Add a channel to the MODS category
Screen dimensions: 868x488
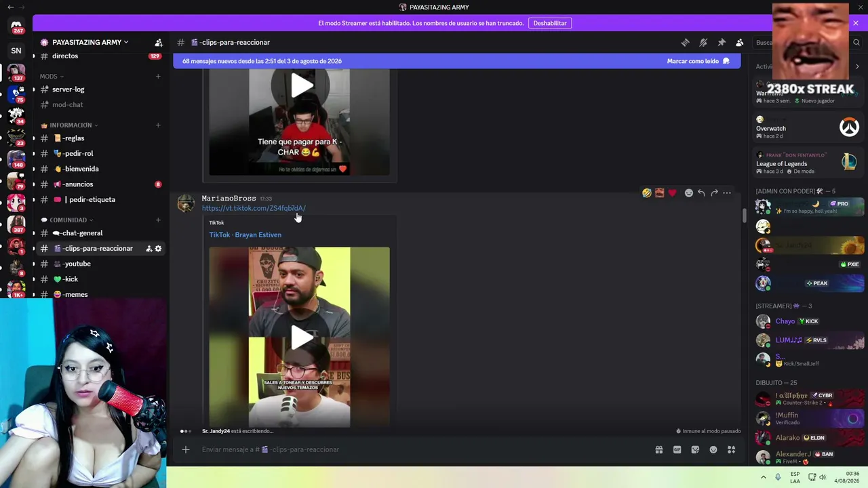pyautogui.click(x=158, y=76)
